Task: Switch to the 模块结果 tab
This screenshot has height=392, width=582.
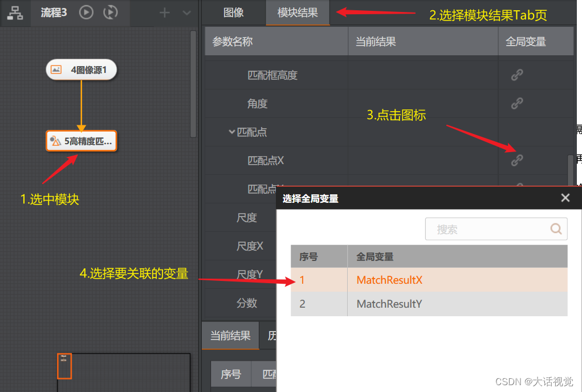Action: point(298,13)
